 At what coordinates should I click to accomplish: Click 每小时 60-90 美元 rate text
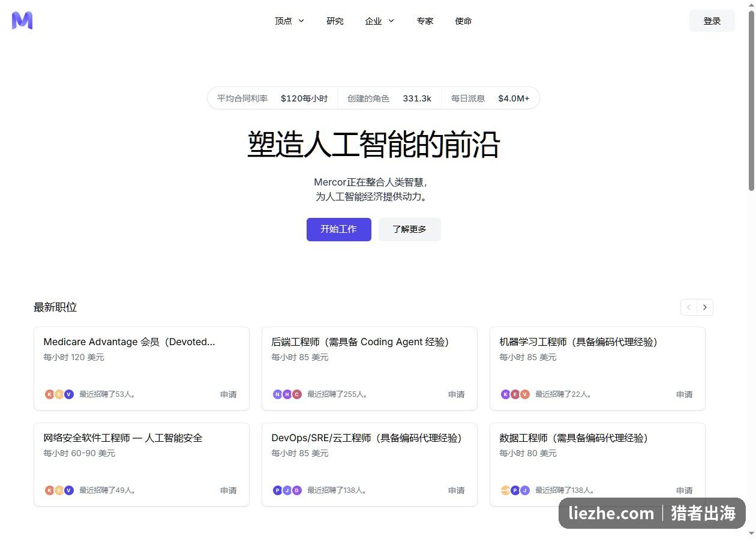click(79, 453)
